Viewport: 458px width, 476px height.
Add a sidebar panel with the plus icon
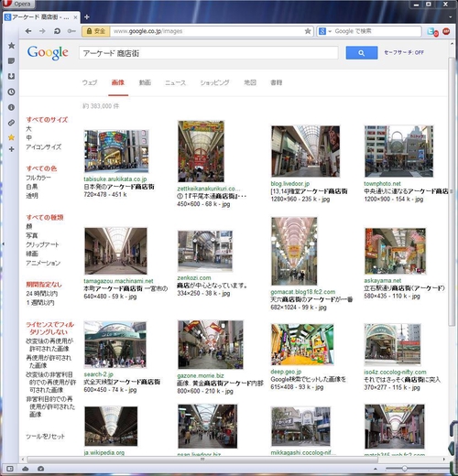click(11, 149)
